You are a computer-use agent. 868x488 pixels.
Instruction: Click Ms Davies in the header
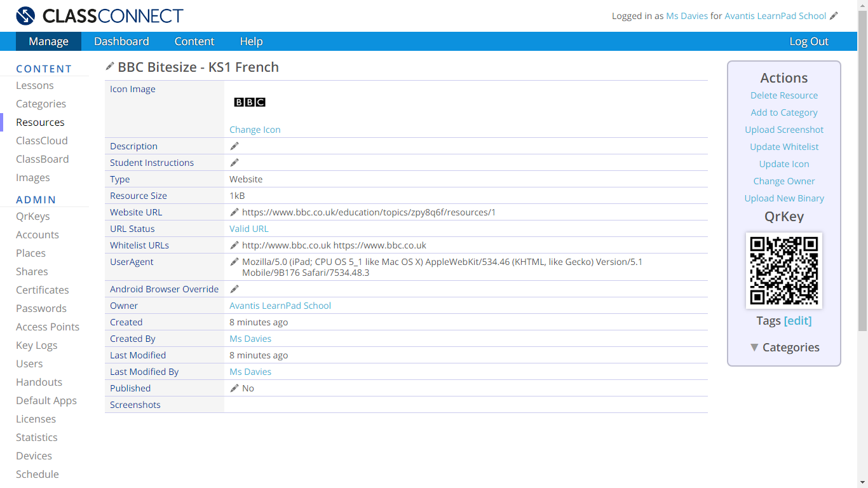(687, 16)
